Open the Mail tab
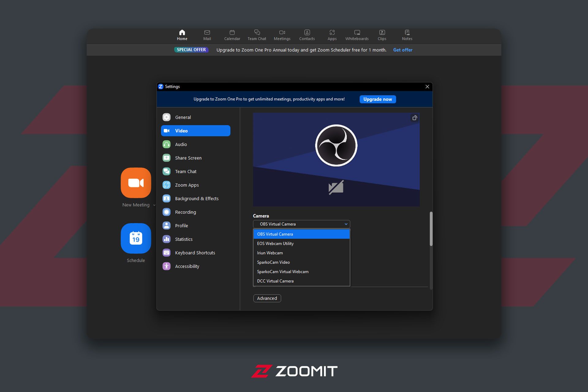 pos(207,35)
